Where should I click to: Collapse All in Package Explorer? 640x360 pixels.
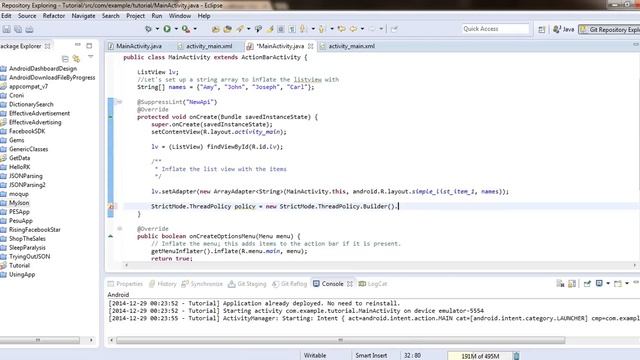coord(65,59)
